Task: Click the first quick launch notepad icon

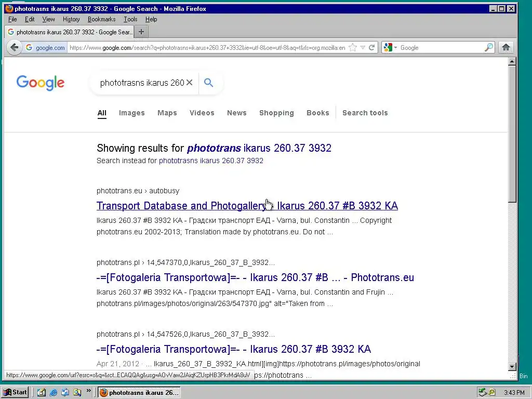Action: pos(42,392)
